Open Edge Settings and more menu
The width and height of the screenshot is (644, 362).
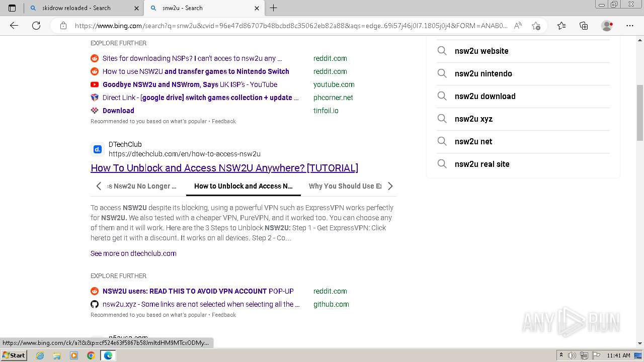(630, 26)
